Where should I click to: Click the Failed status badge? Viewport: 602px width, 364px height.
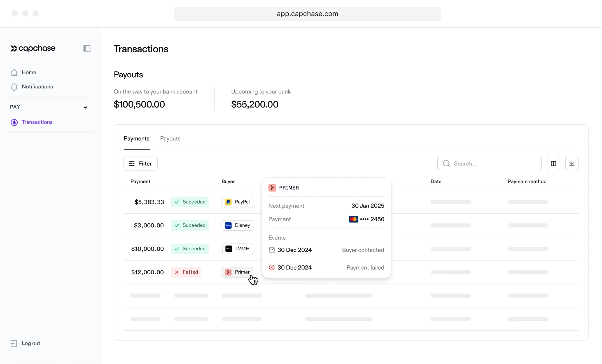point(186,272)
